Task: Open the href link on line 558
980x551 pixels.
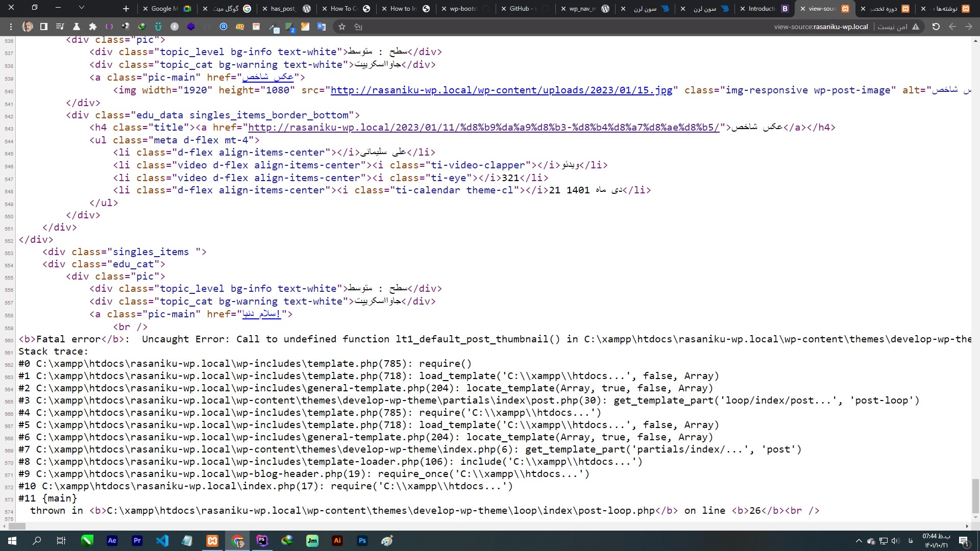Action: click(261, 314)
